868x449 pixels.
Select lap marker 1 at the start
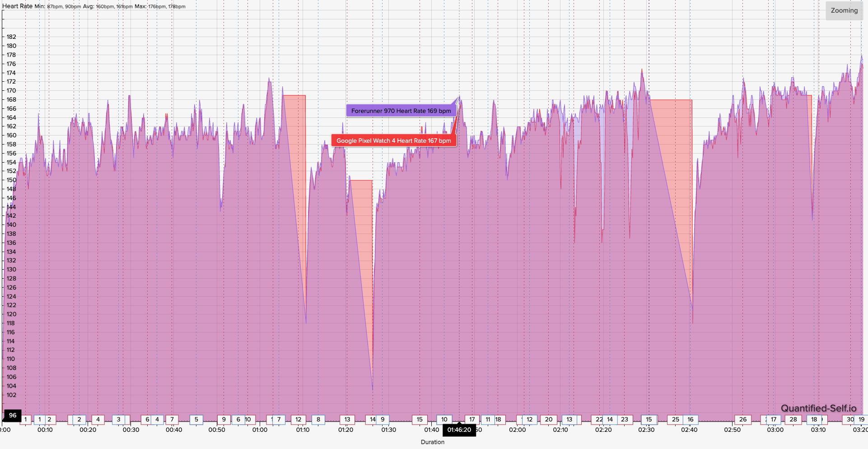tap(26, 420)
